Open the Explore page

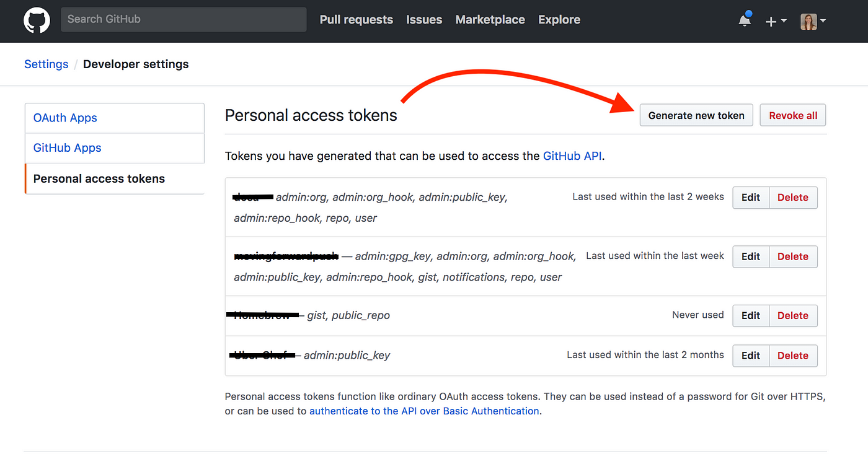pos(559,20)
